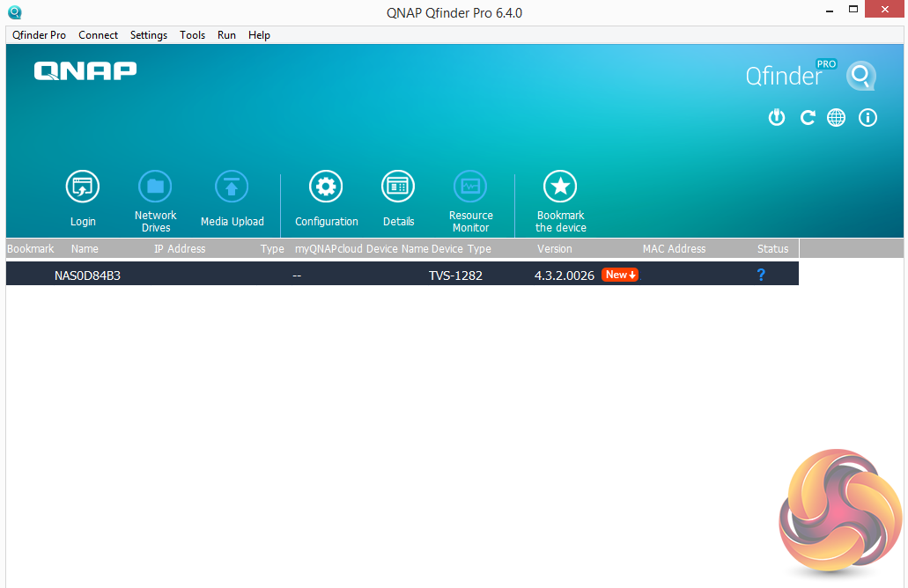Click the QNAP logo
Viewport: 908px width, 588px height.
[85, 70]
